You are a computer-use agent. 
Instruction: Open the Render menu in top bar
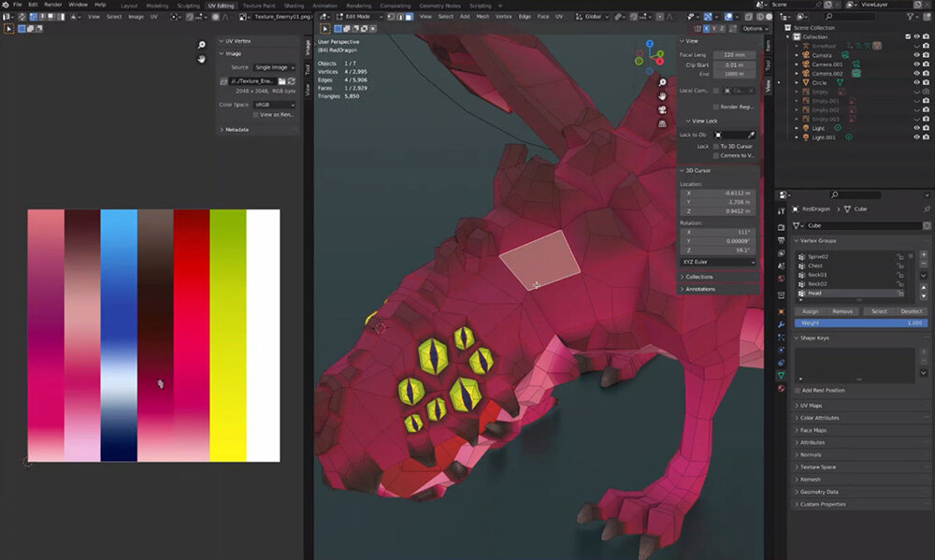(x=52, y=5)
